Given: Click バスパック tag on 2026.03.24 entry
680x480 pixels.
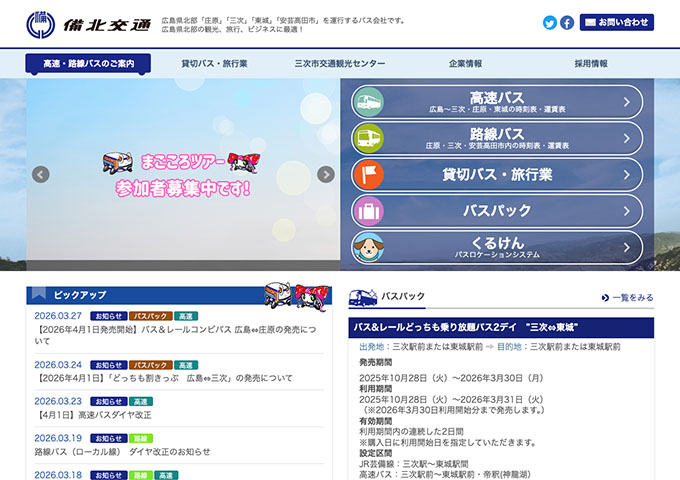Looking at the screenshot, I should (150, 365).
